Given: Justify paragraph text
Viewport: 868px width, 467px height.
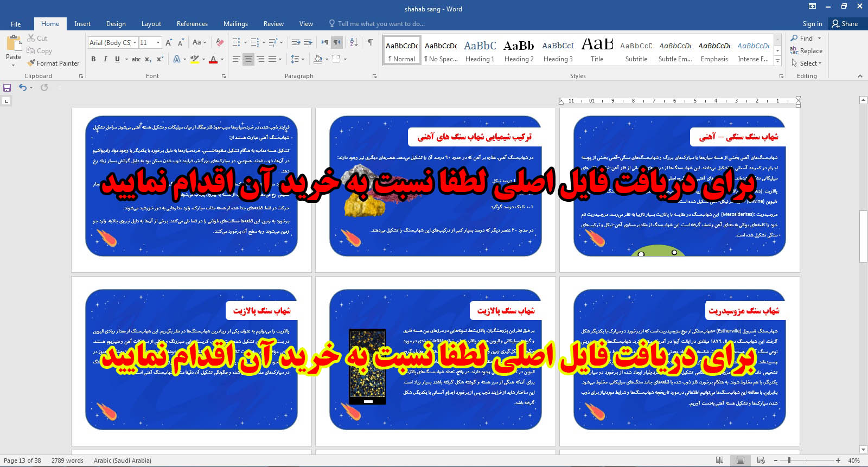Looking at the screenshot, I should (272, 59).
